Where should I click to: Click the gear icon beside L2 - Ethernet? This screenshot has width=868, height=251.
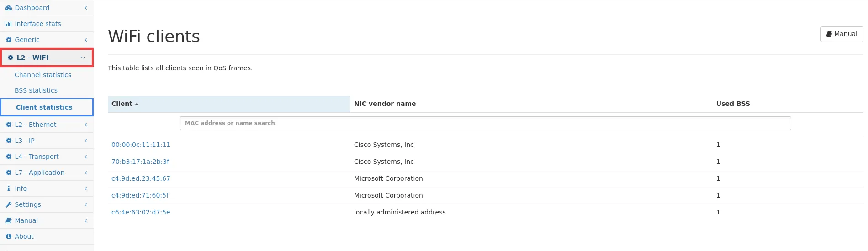pyautogui.click(x=8, y=125)
